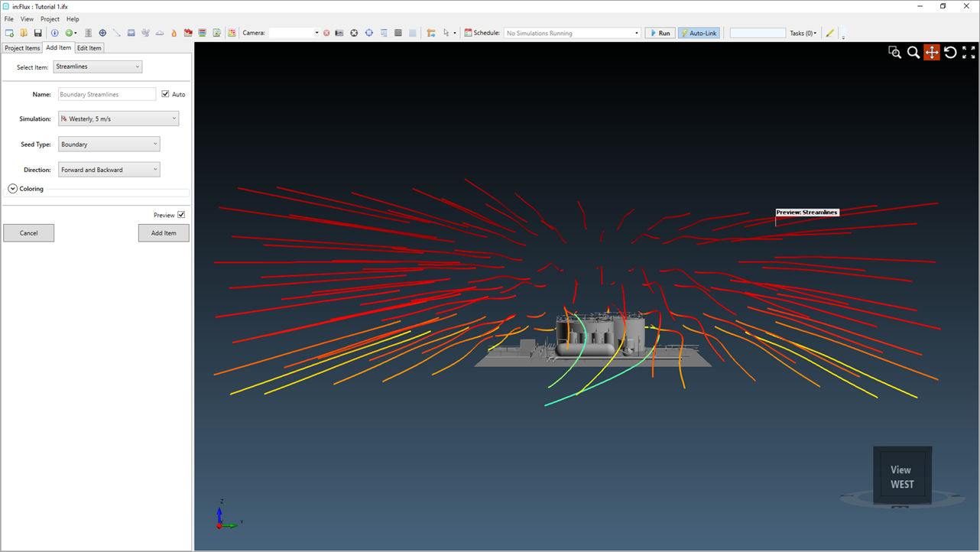
Task: Open the Tasks (0) dropdown
Action: pos(803,33)
